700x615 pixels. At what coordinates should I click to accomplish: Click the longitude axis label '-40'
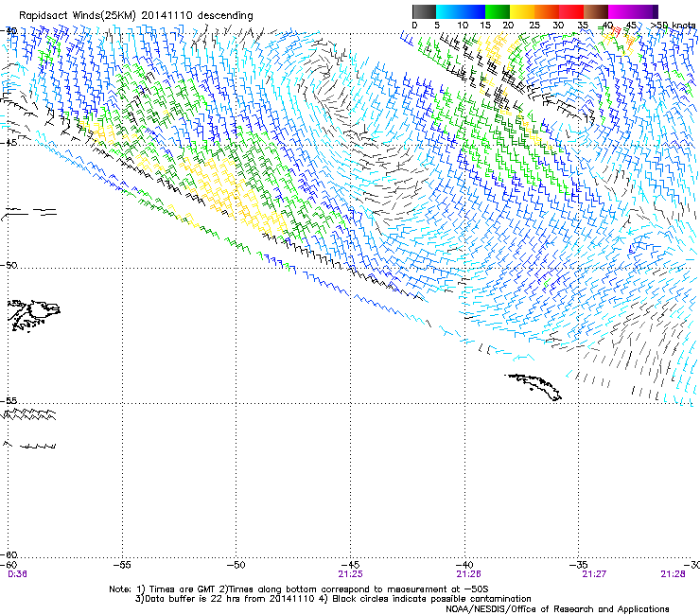464,565
